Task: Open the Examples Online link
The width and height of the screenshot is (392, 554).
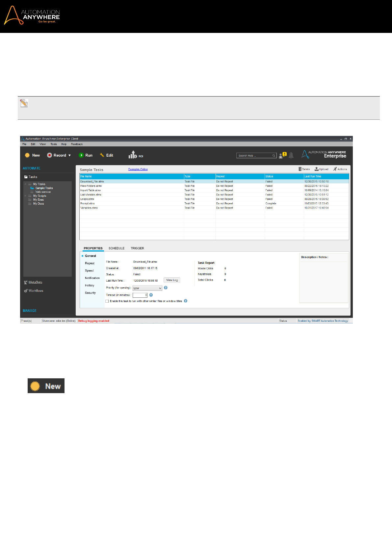Action: pos(138,169)
